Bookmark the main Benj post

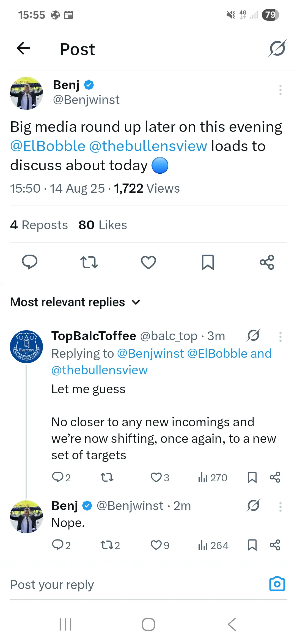(208, 262)
